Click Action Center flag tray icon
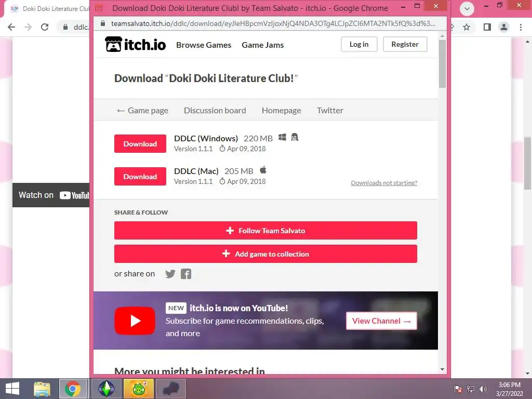This screenshot has height=399, width=532. tap(458, 389)
